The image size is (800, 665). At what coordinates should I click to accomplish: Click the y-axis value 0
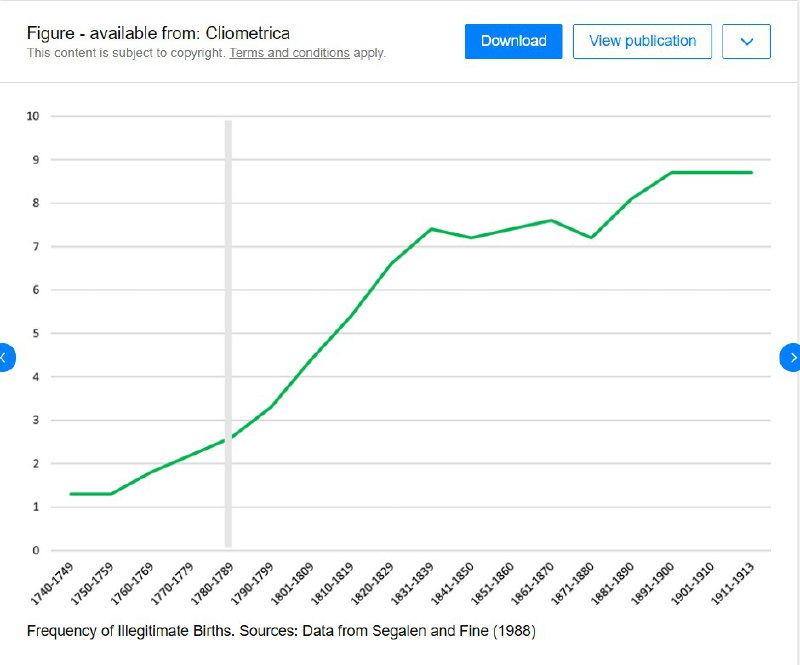(35, 550)
